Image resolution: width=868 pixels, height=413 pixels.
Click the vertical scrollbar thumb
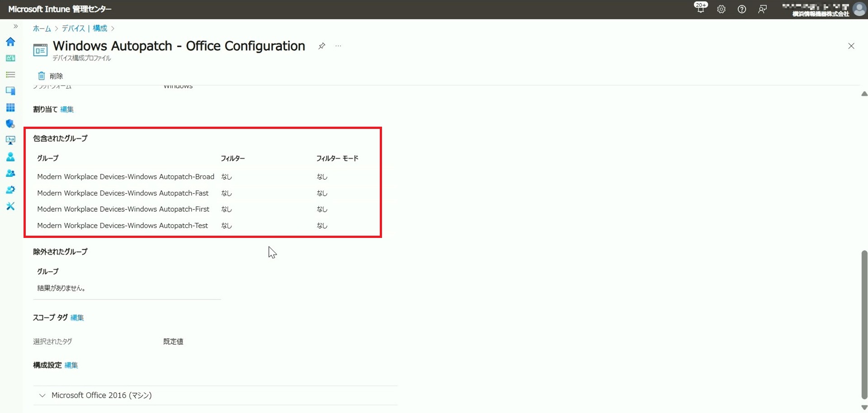[x=864, y=325]
